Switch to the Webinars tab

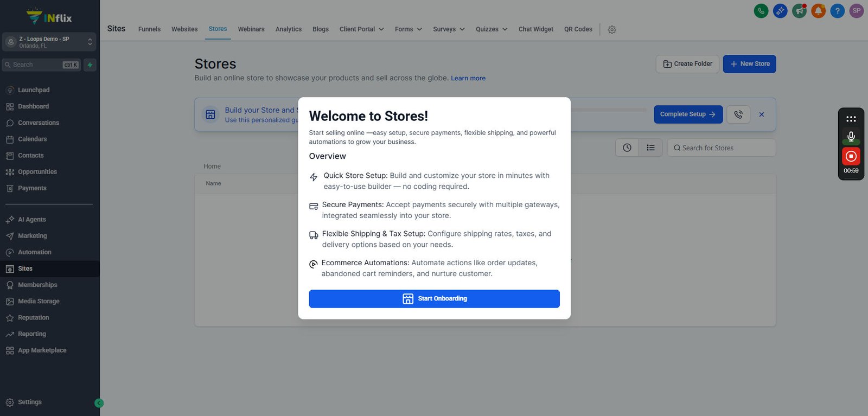pyautogui.click(x=251, y=29)
